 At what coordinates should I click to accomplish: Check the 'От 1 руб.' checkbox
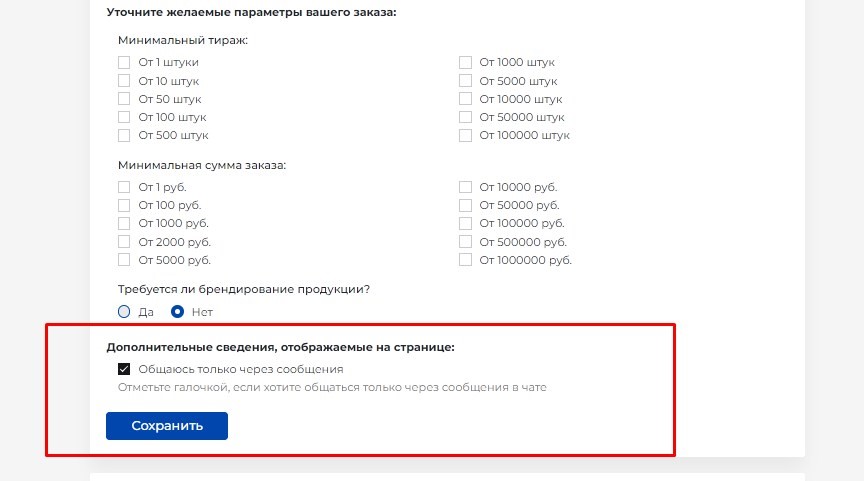(124, 187)
